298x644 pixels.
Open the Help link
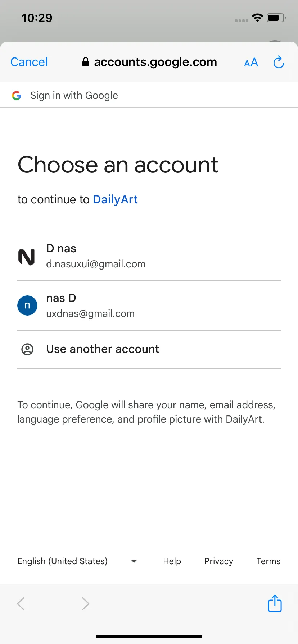click(x=172, y=561)
